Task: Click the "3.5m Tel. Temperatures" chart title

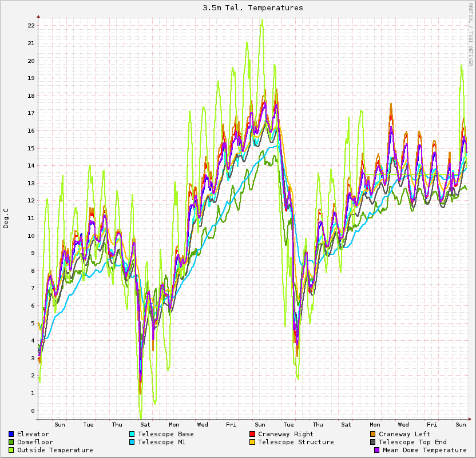Action: pos(253,7)
